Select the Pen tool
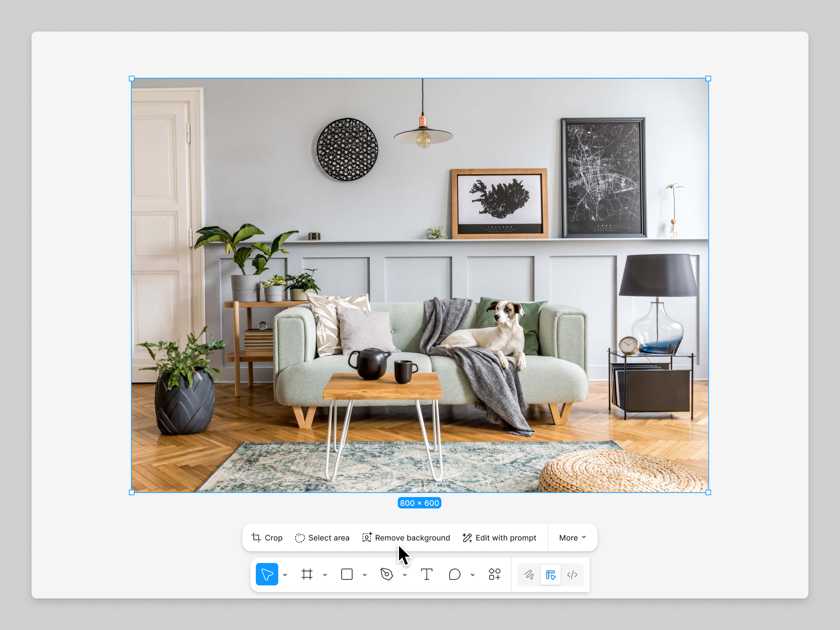 point(387,574)
